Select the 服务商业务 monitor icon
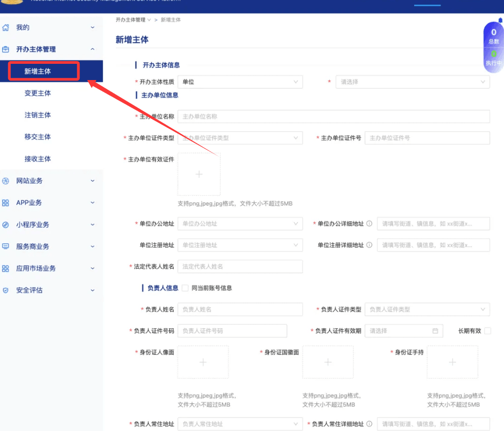Image resolution: width=504 pixels, height=431 pixels. pyautogui.click(x=6, y=246)
